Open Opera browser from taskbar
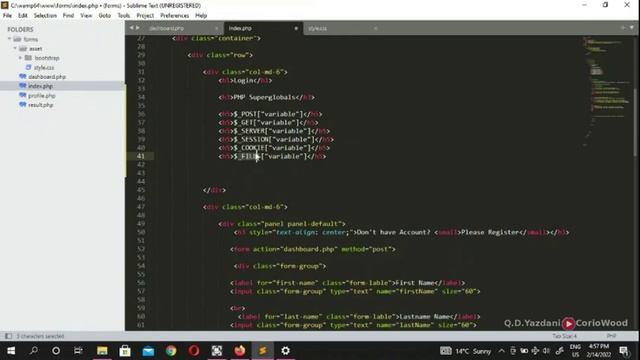The image size is (640, 360). coord(194,351)
